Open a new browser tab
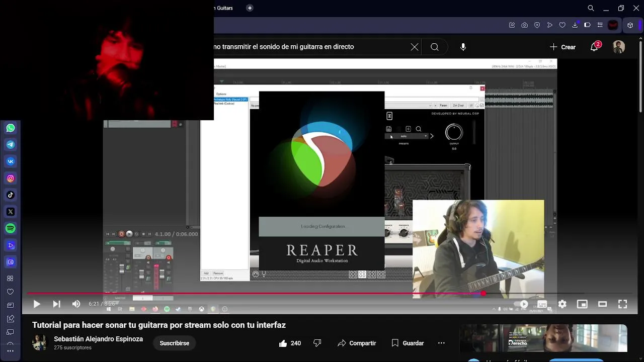 [250, 8]
